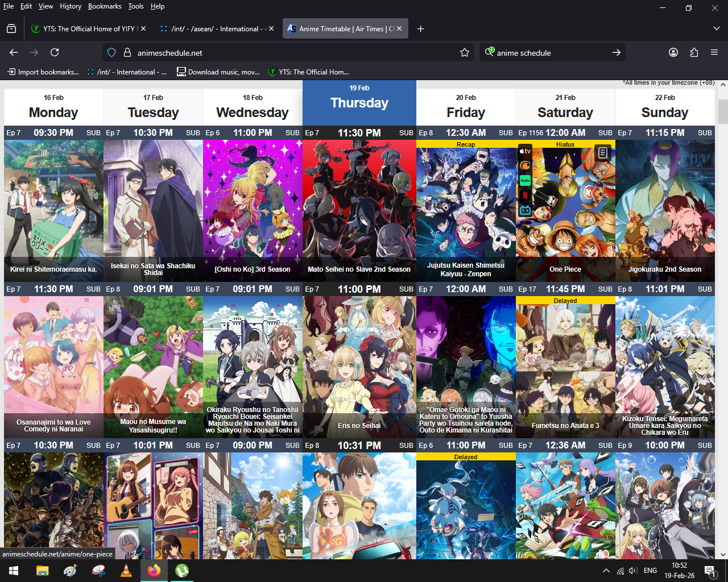Switch to the /int/ International tab
Screen dimensions: 728x582
point(216,28)
